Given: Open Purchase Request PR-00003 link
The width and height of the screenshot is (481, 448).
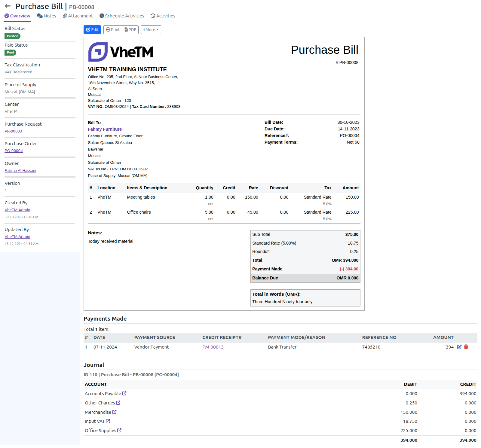Looking at the screenshot, I should [13, 131].
